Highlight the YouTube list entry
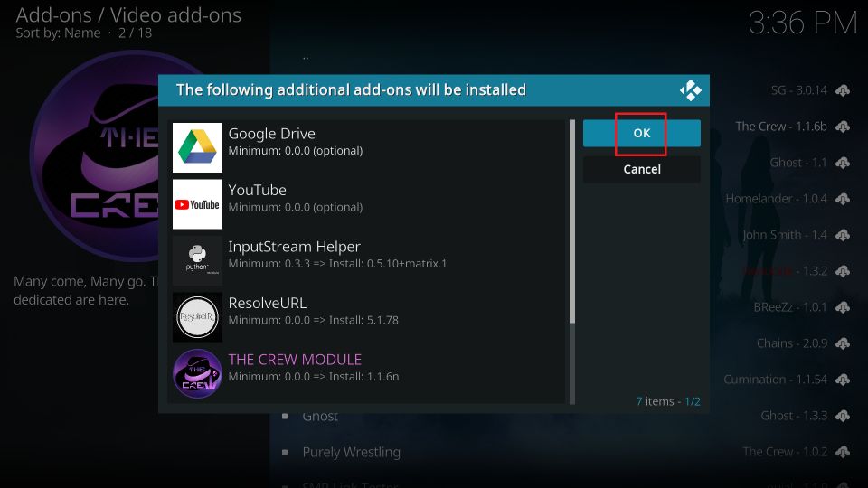The image size is (868, 488). pyautogui.click(x=368, y=204)
